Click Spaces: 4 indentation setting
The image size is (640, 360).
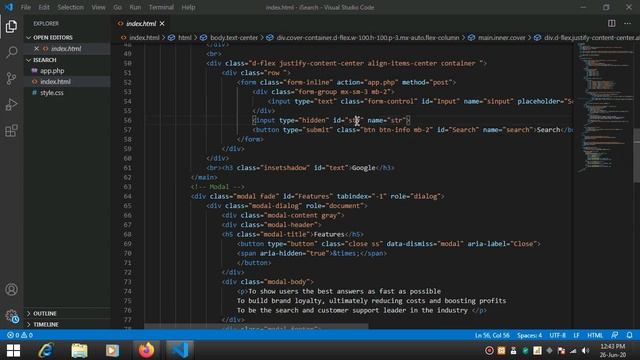coord(529,335)
